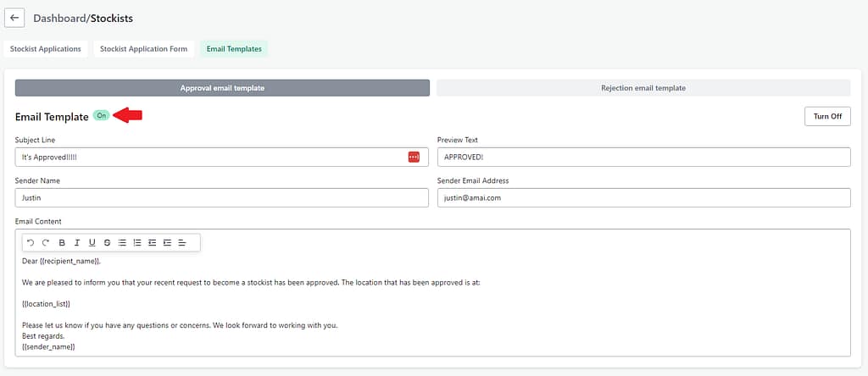Click the back arrow button

tap(14, 18)
